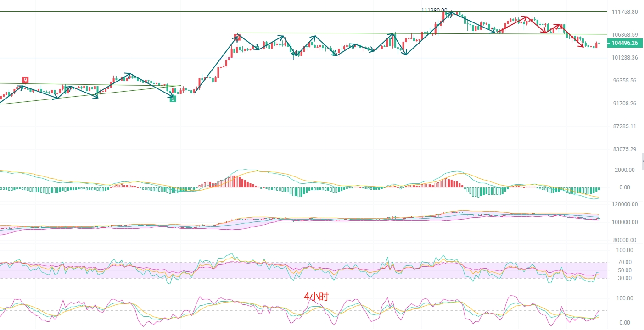Click the 111980.00 high price label
This screenshot has width=644, height=330.
click(434, 11)
